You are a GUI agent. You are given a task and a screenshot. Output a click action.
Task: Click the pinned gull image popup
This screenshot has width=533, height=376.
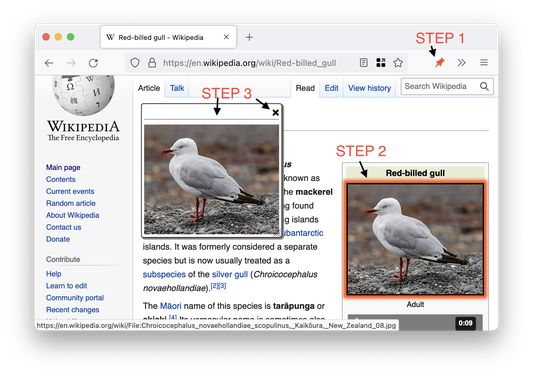211,179
